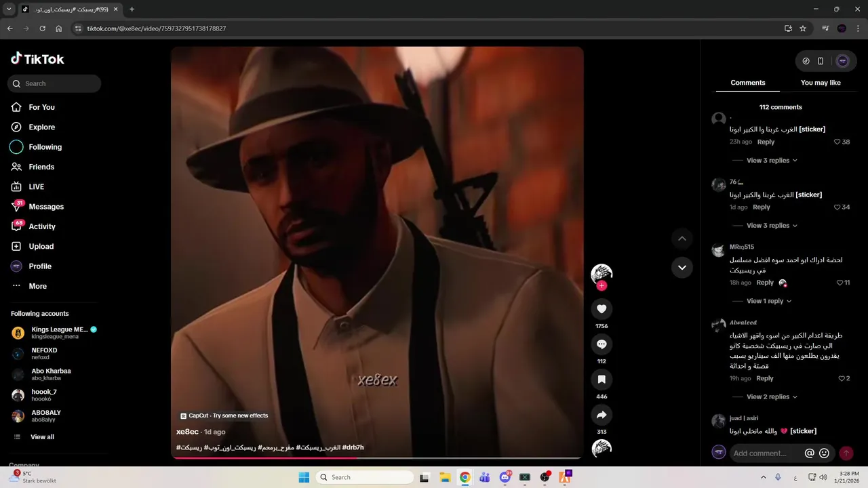Follow xe8ec with the red plus

[x=601, y=286]
